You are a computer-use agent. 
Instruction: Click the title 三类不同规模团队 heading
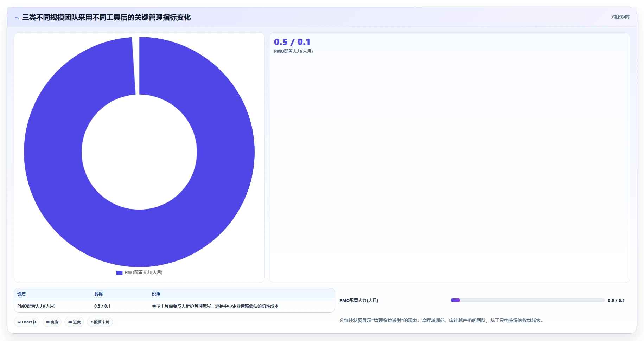tap(106, 18)
